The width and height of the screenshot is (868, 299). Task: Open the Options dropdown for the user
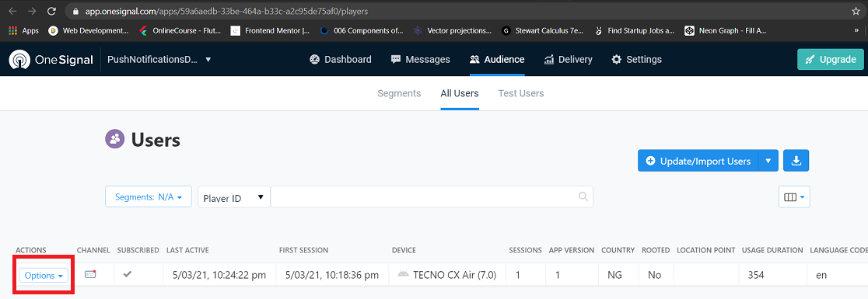click(x=44, y=275)
